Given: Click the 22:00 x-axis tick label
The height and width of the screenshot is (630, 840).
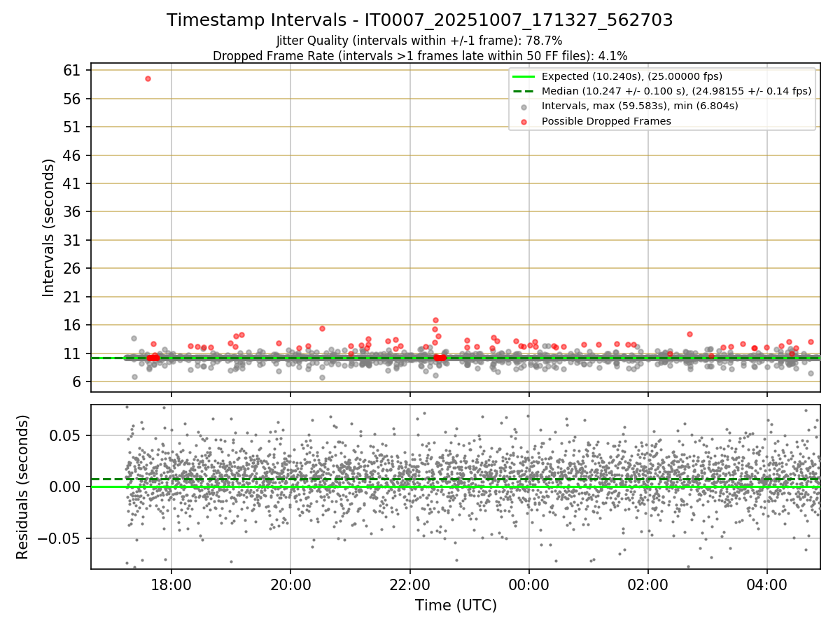Looking at the screenshot, I should (409, 584).
